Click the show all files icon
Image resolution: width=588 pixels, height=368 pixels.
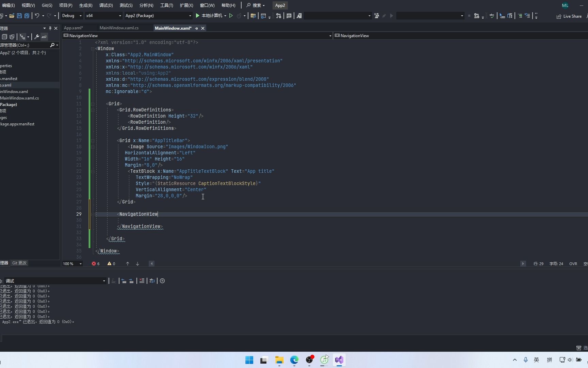[x=12, y=37]
